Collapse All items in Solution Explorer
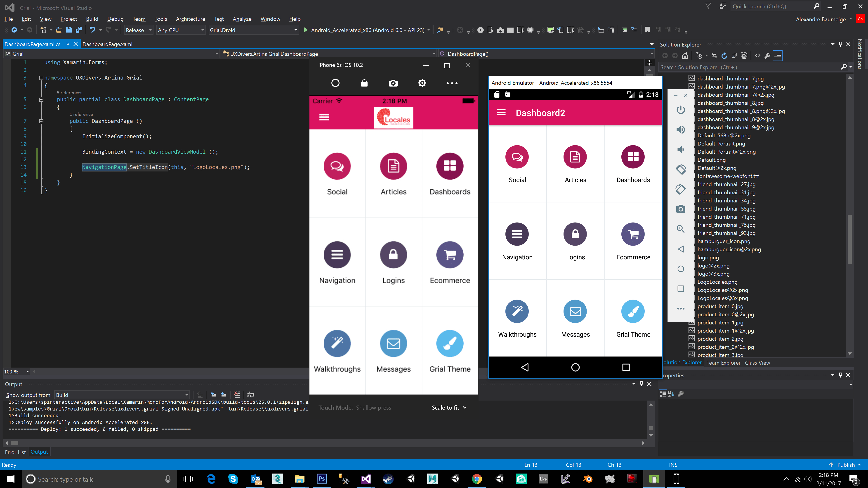This screenshot has height=488, width=868. 734,56
